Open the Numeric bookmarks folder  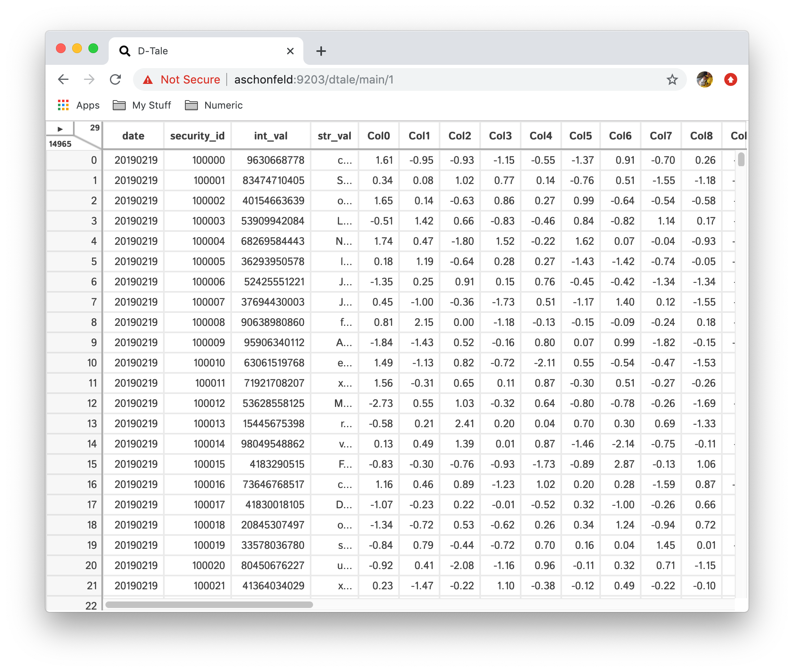[x=214, y=105]
